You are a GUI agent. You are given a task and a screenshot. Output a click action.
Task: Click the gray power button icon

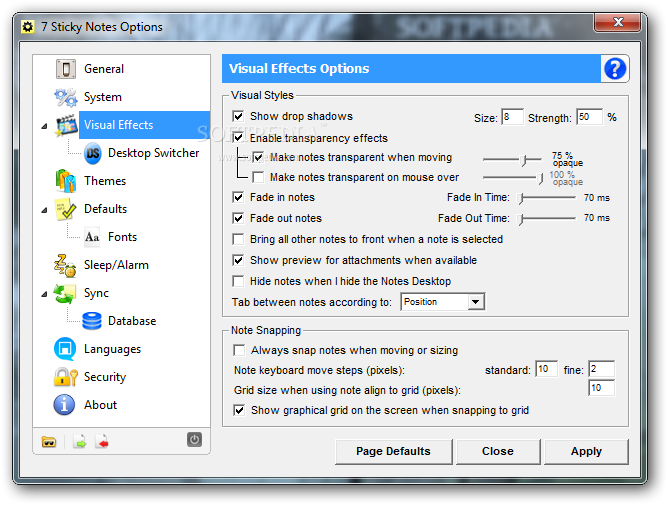[194, 439]
